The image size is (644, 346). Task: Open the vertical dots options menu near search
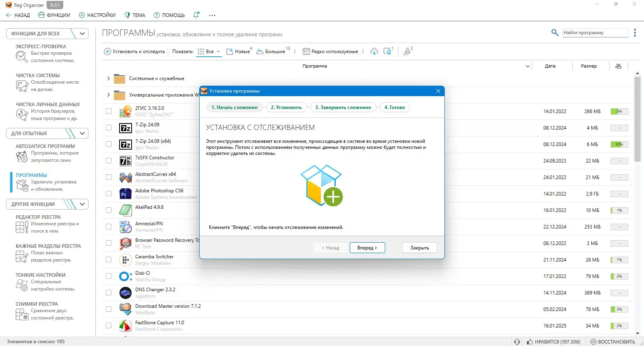click(x=635, y=33)
